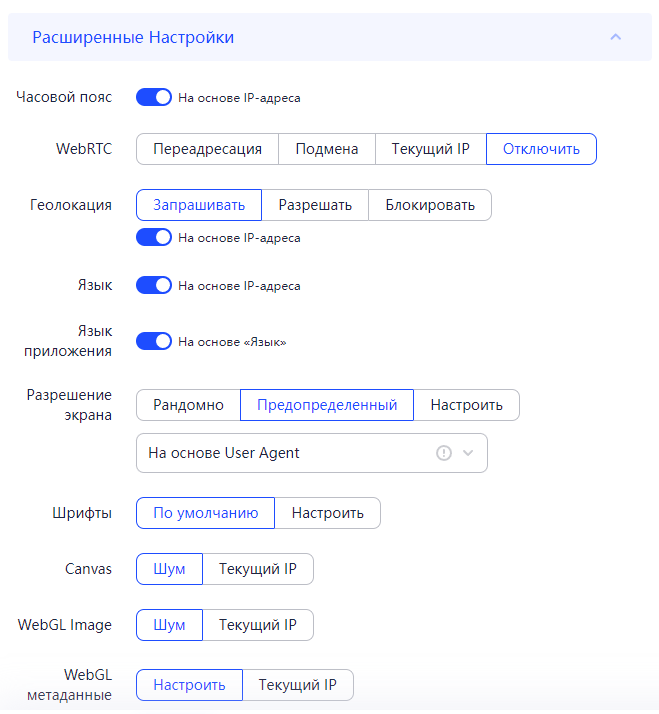Viewport: 659px width, 714px height.
Task: Toggle Геолокация IP-based switch
Action: tap(154, 237)
